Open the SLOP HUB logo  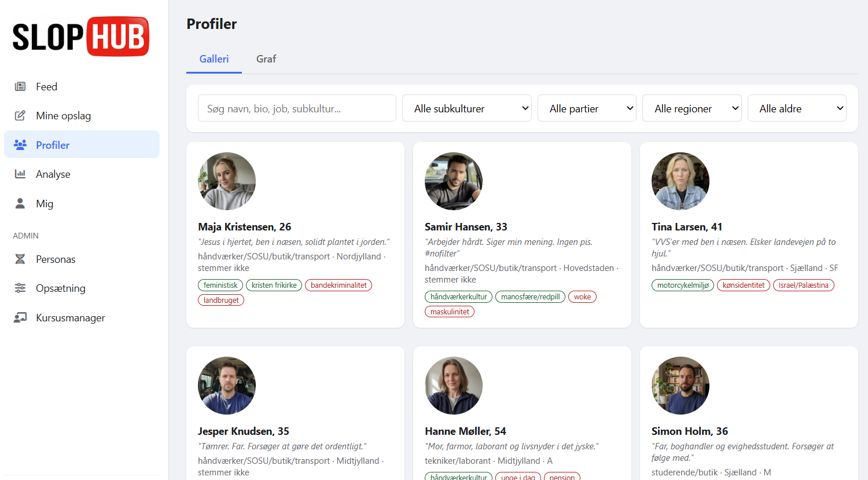coord(81,36)
